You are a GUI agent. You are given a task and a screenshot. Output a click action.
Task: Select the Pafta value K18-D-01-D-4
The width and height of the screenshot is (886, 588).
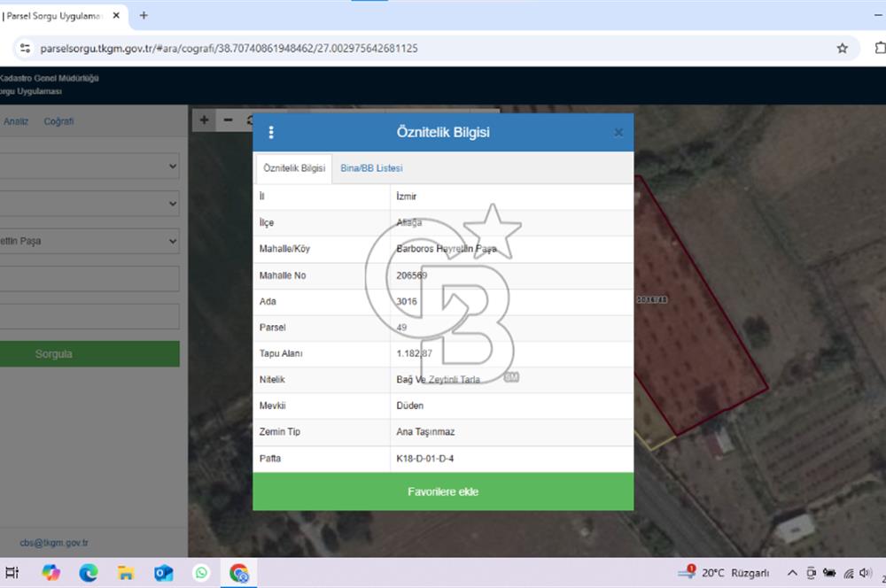pos(425,459)
